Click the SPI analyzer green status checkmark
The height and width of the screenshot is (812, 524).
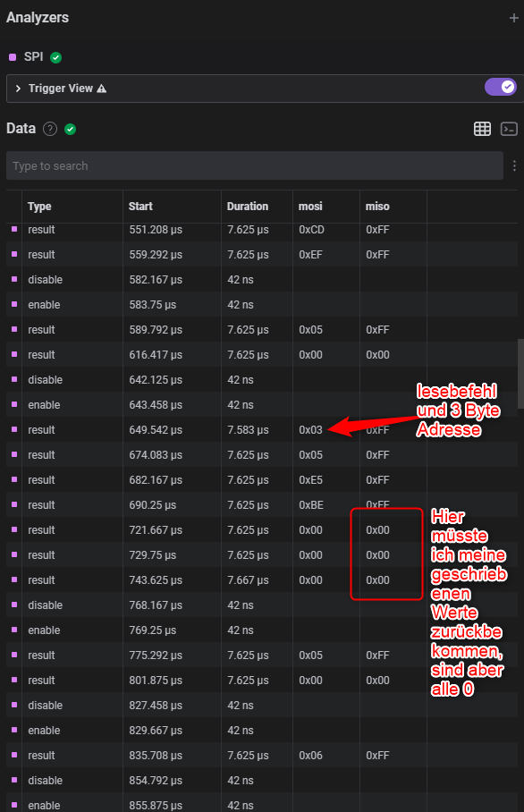tap(56, 57)
